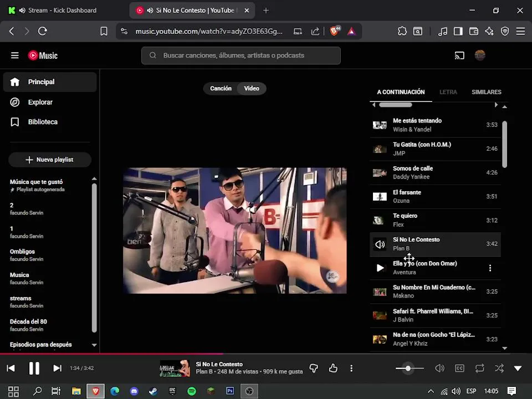
Task: Open the LETRA tab
Action: click(448, 92)
